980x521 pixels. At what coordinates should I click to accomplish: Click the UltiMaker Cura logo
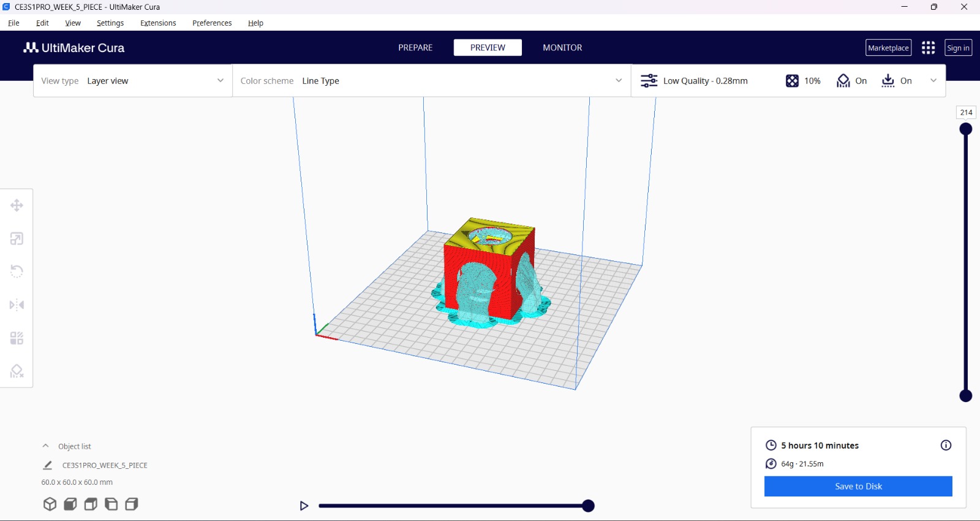tap(73, 48)
